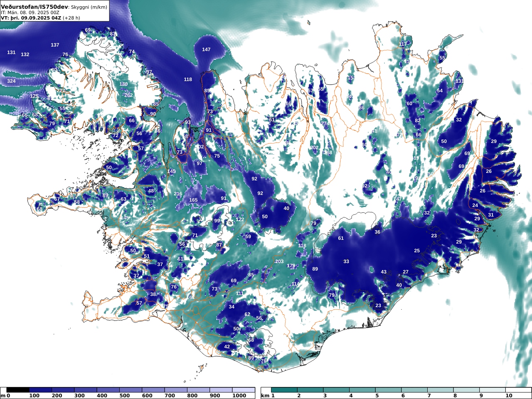Click the 500 label on the meter scale

125,396
